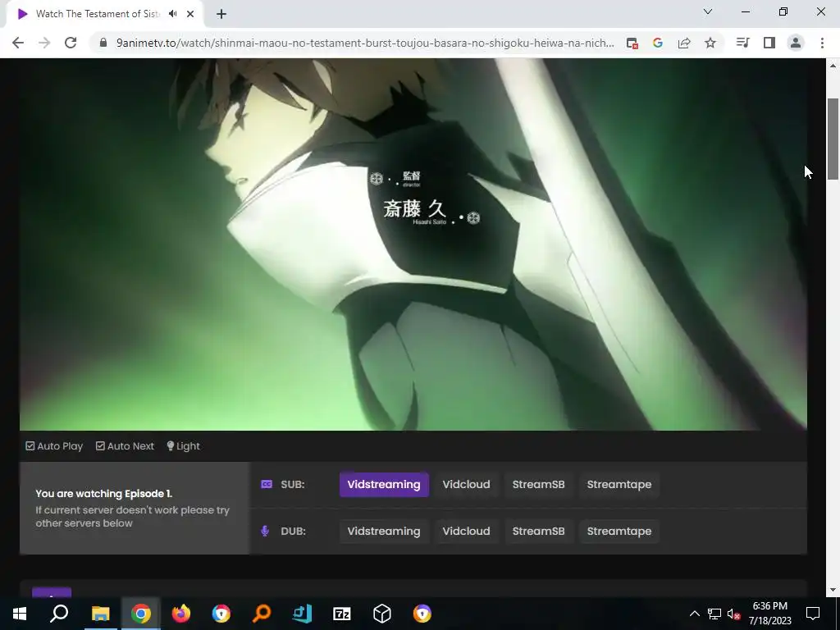Switch to Chrome in taskbar
The width and height of the screenshot is (840, 630).
pos(141,614)
